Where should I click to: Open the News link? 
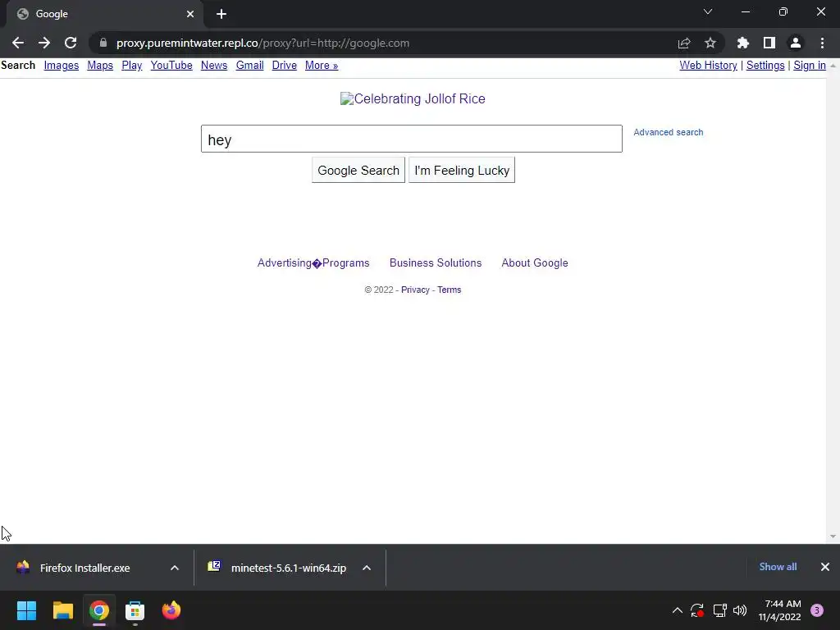pos(214,66)
